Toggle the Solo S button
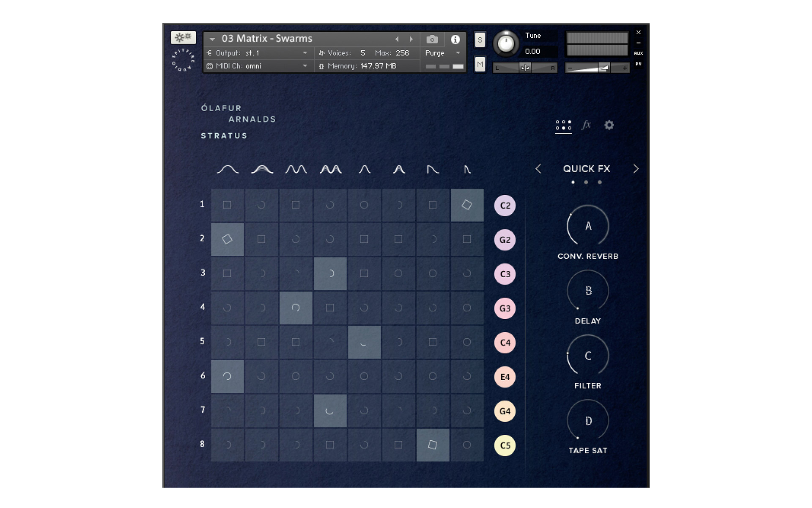Image resolution: width=812 pixels, height=508 pixels. click(x=480, y=40)
